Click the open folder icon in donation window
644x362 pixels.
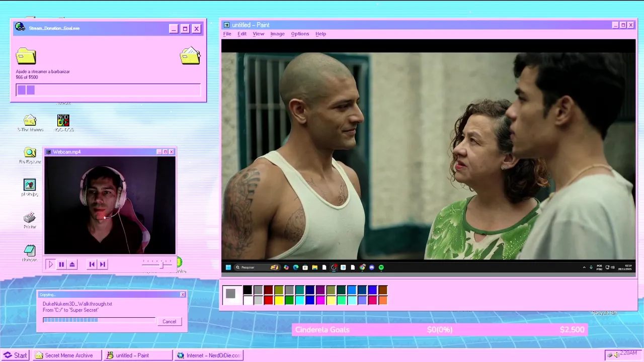click(x=190, y=56)
